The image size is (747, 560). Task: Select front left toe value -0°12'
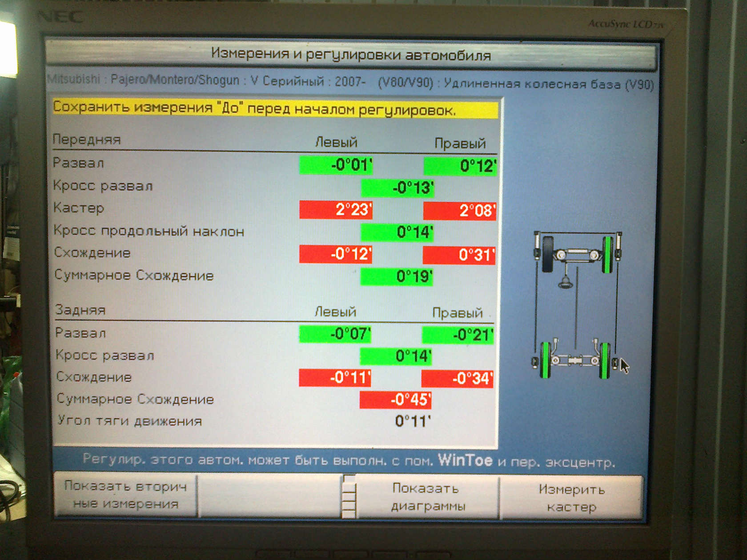point(335,254)
